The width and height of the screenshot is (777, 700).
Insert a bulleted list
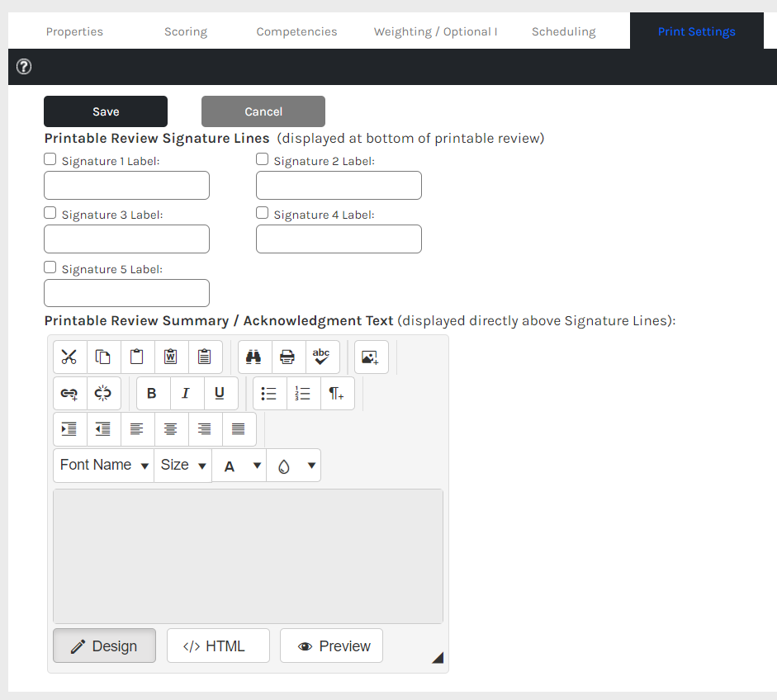click(269, 394)
